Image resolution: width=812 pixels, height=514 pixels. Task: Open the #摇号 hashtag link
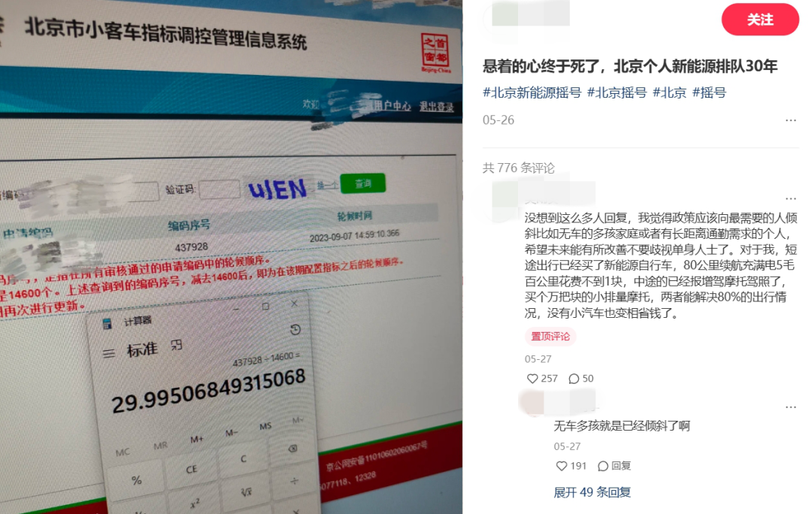coord(709,92)
